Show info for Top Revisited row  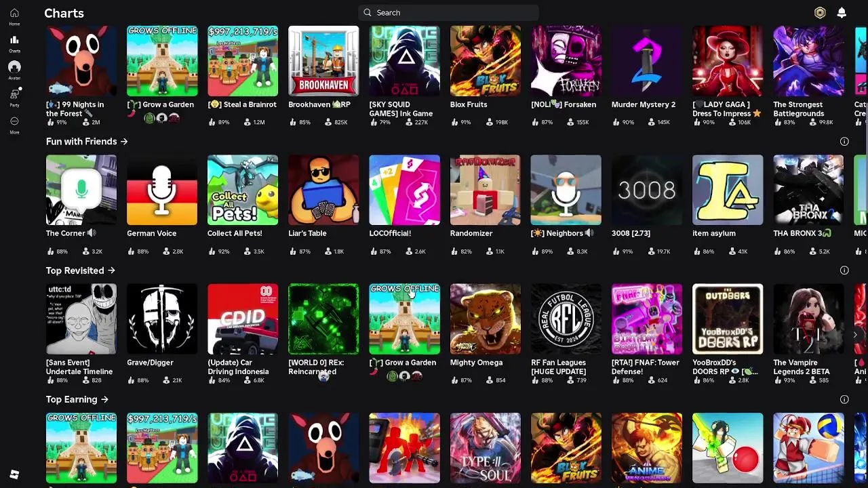click(844, 270)
